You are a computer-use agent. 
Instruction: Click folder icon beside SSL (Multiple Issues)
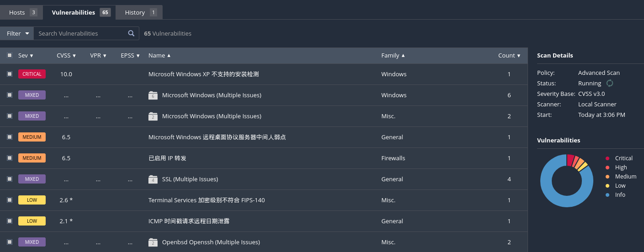tap(153, 179)
